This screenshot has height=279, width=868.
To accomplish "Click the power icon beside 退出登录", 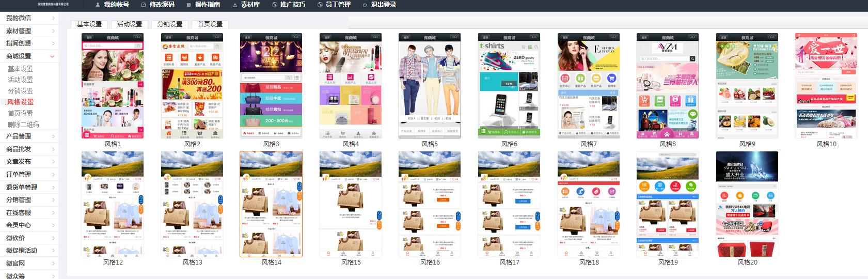I will [x=365, y=5].
